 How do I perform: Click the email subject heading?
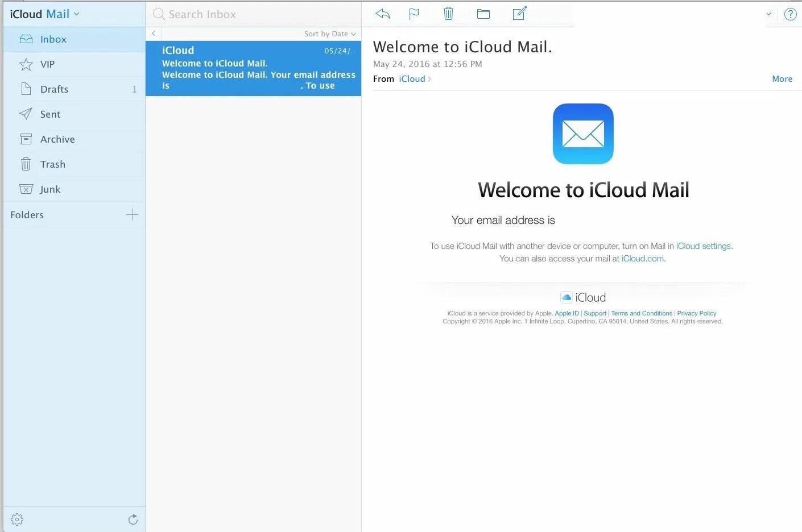[x=462, y=47]
